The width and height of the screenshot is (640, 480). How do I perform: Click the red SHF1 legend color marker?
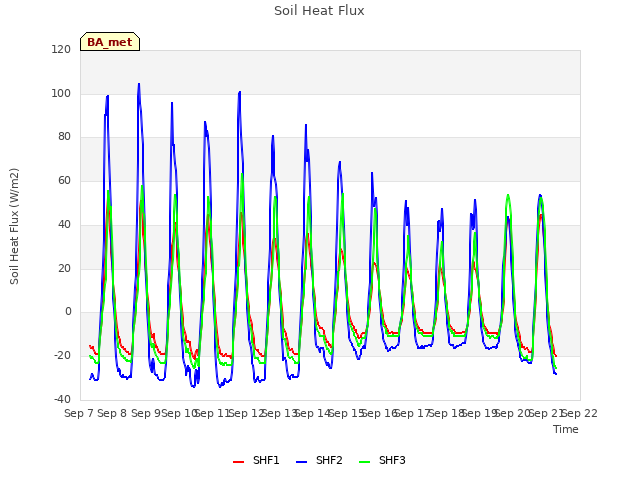(x=238, y=462)
